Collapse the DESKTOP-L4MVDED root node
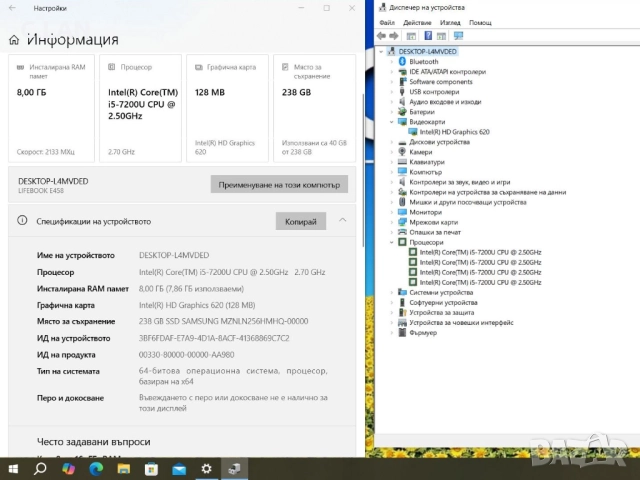 point(381,51)
